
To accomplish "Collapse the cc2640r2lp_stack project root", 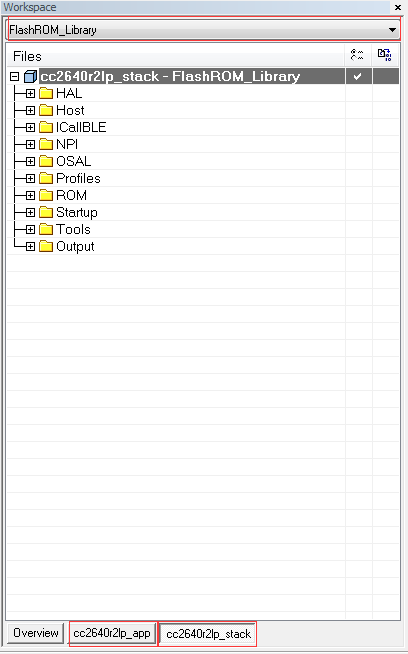I will 15,77.
